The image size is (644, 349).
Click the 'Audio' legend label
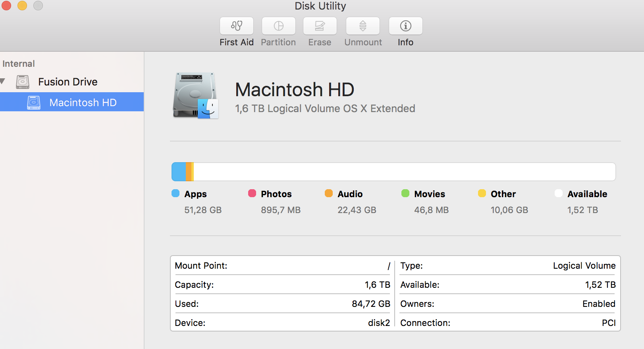coord(350,194)
